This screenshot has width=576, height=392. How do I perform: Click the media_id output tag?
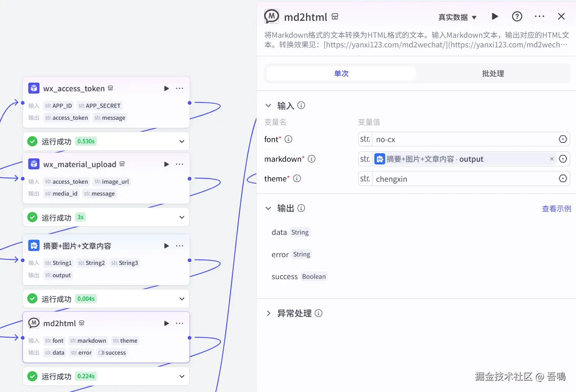point(61,194)
